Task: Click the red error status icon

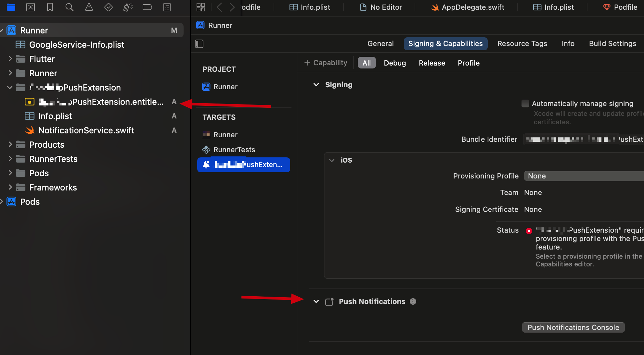Action: click(529, 231)
